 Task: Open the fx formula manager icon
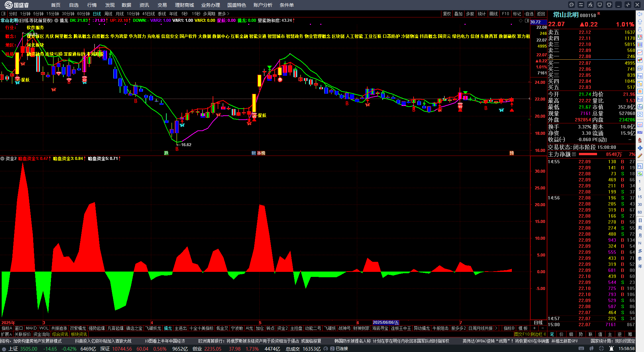[x=590, y=5]
